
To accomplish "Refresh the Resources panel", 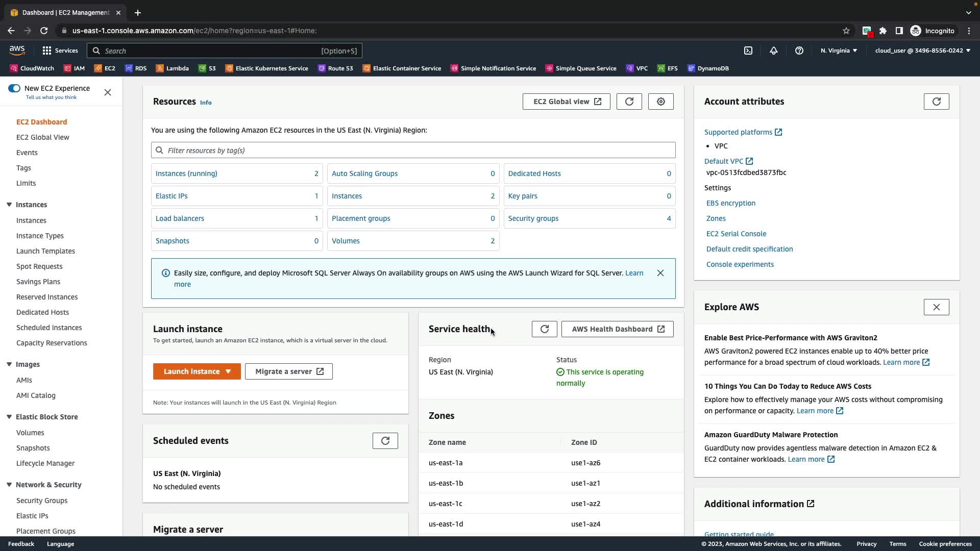I will pos(629,102).
